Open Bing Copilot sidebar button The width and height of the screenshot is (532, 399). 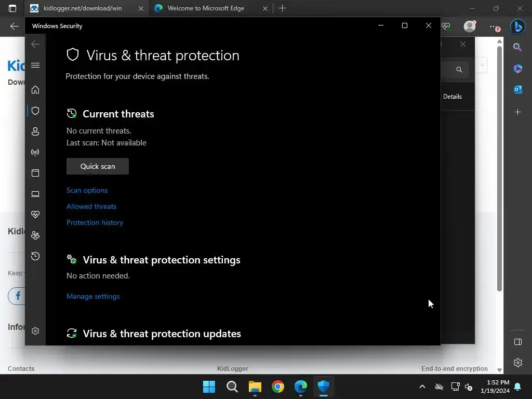518,26
